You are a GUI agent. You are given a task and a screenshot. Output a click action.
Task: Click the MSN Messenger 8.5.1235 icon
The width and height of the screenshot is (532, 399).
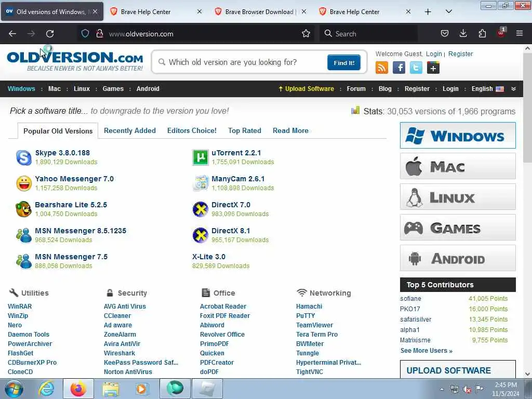click(x=24, y=235)
